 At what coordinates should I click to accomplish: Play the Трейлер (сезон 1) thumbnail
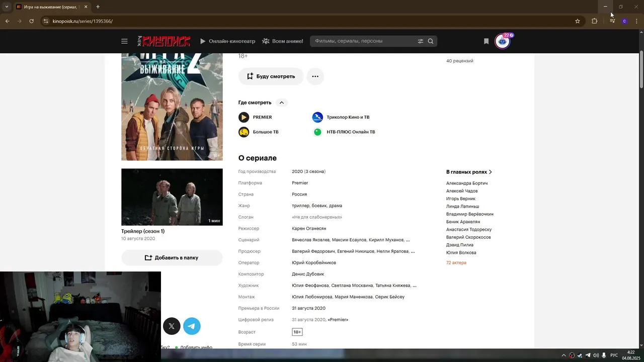coord(172,197)
